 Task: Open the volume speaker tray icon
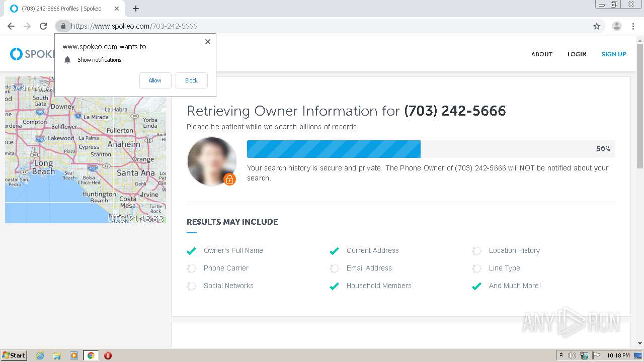[x=572, y=355]
